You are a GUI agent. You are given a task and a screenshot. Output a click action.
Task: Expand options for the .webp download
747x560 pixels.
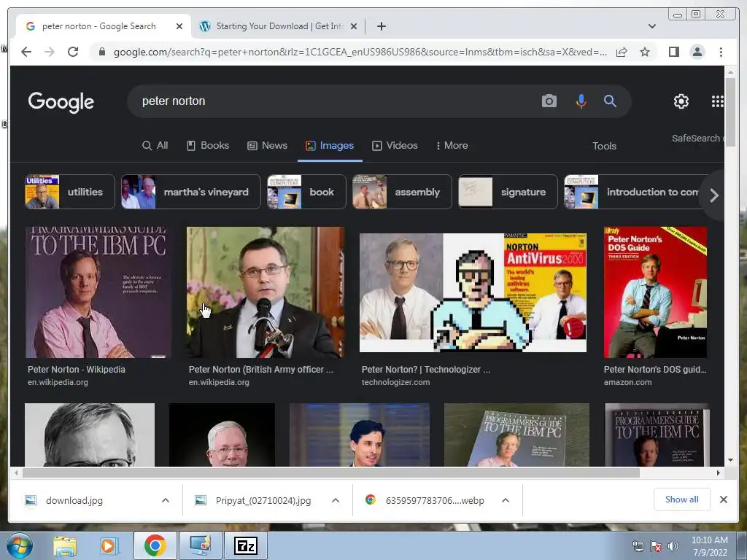click(506, 500)
